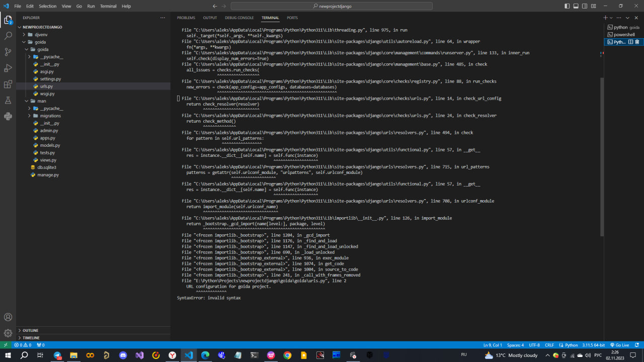The height and width of the screenshot is (362, 644).
Task: Collapse the NEWPROJECTDJANGO root folder
Action: (x=93, y=27)
